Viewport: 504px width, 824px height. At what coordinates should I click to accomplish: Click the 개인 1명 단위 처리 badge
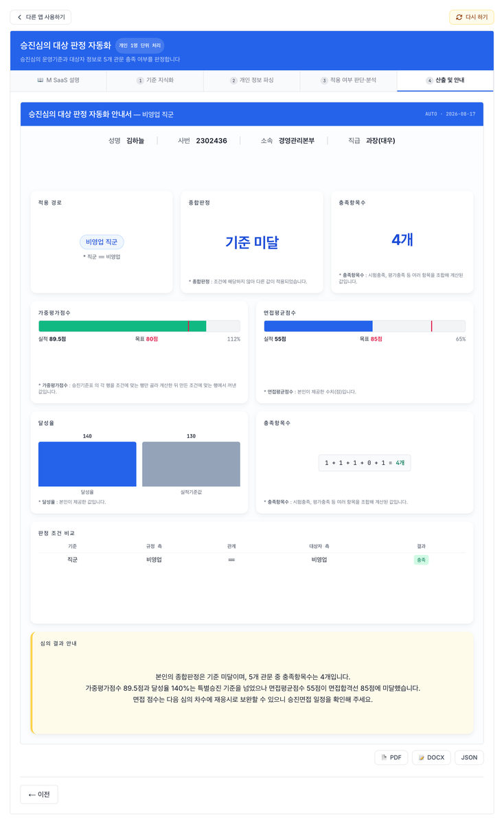[x=139, y=45]
